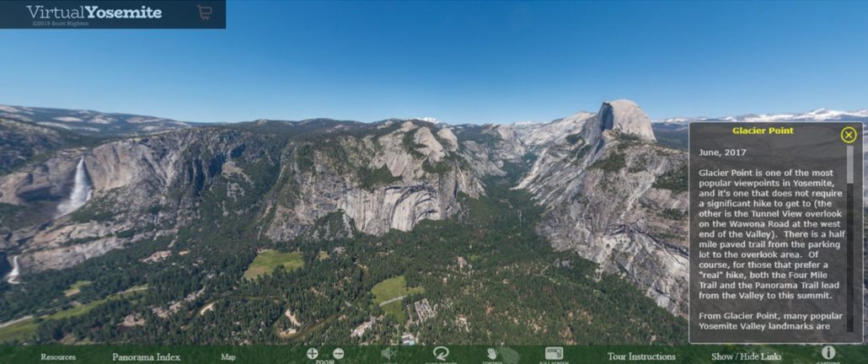Switch control mode with hand icon
Screen dimensions: 868x364
click(x=492, y=354)
